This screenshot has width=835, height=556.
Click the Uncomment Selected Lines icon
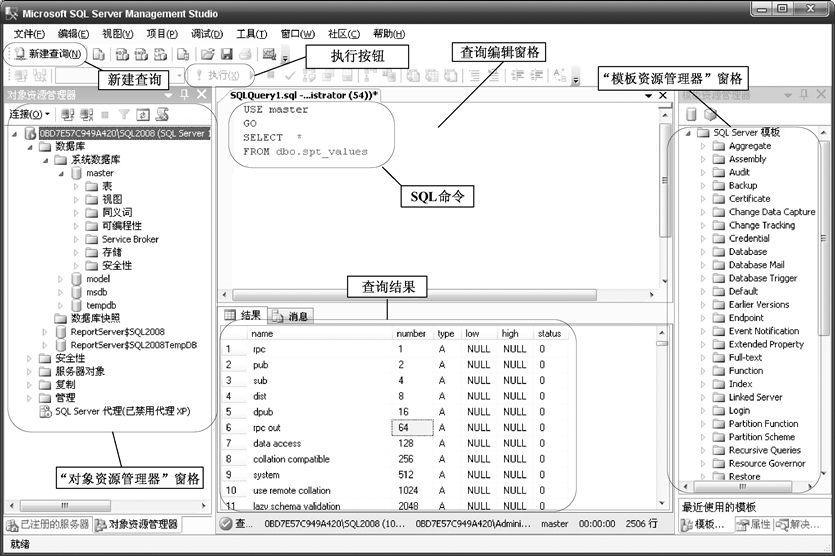coord(494,76)
